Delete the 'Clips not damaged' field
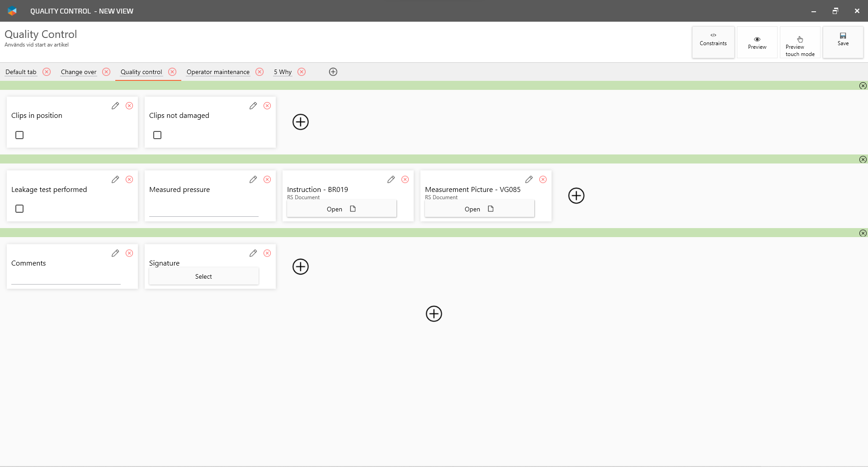 pos(267,106)
